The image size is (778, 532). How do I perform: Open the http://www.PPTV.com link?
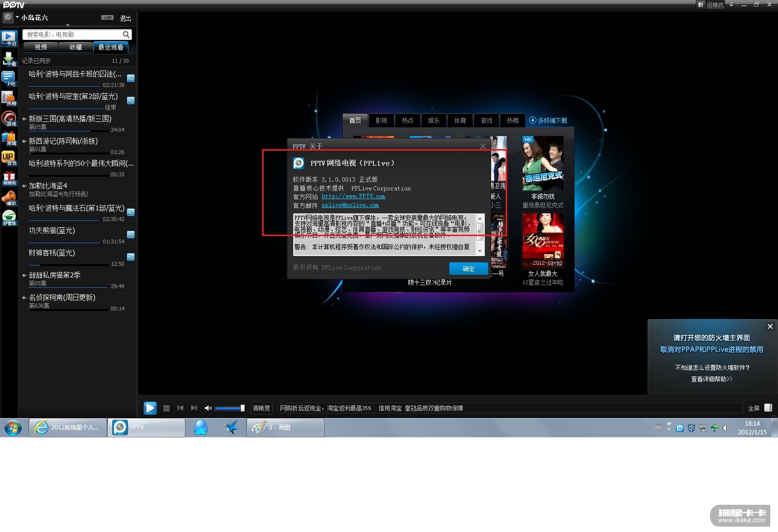pyautogui.click(x=354, y=196)
